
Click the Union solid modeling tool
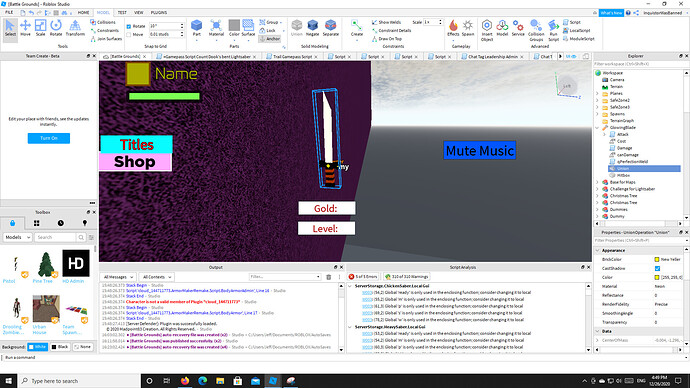click(297, 28)
